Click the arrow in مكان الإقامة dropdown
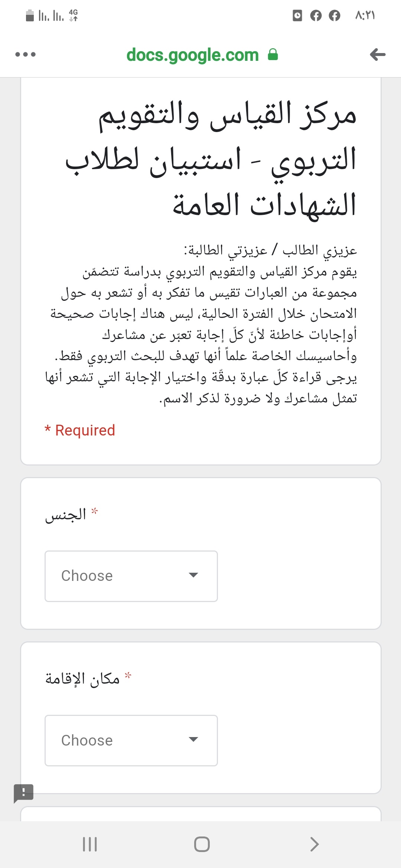The image size is (401, 868). 193,739
